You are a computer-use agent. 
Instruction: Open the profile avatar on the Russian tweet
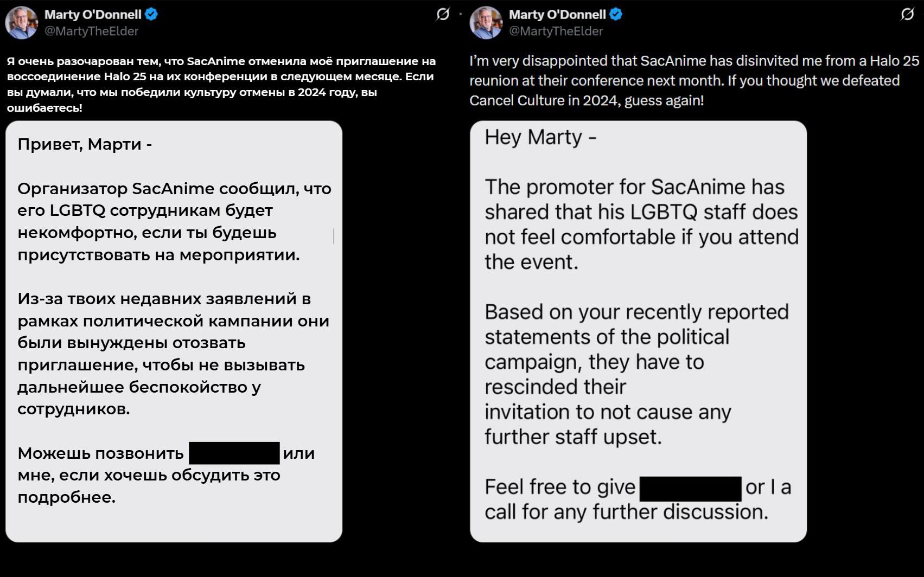[21, 23]
